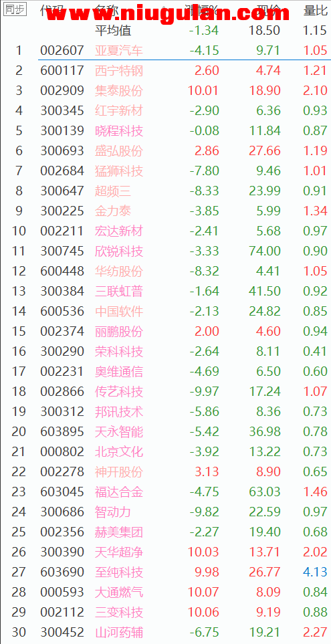Sort by the 量比 column header
The height and width of the screenshot is (644, 331).
315,10
